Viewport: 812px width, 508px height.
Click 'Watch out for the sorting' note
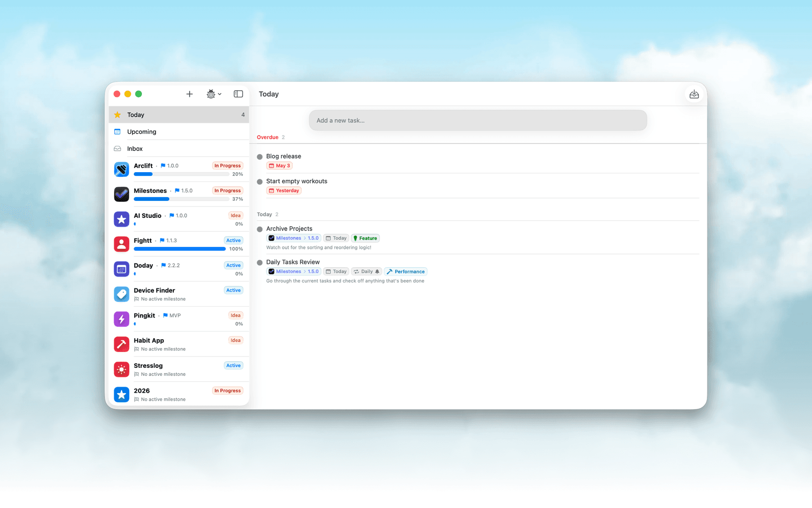[319, 247]
